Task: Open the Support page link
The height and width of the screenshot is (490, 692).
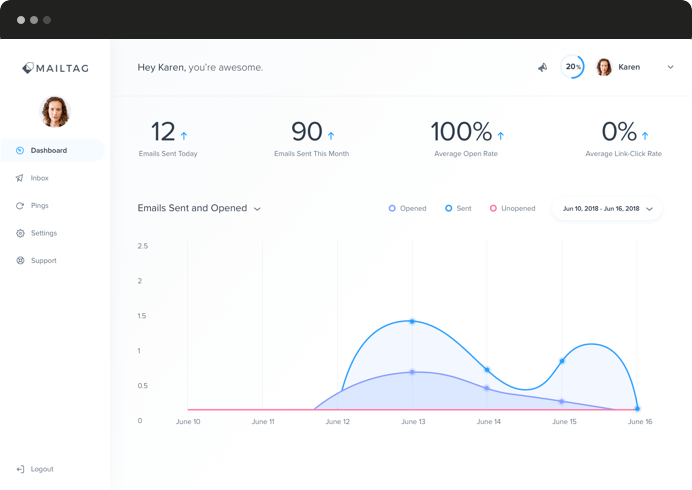Action: [43, 261]
